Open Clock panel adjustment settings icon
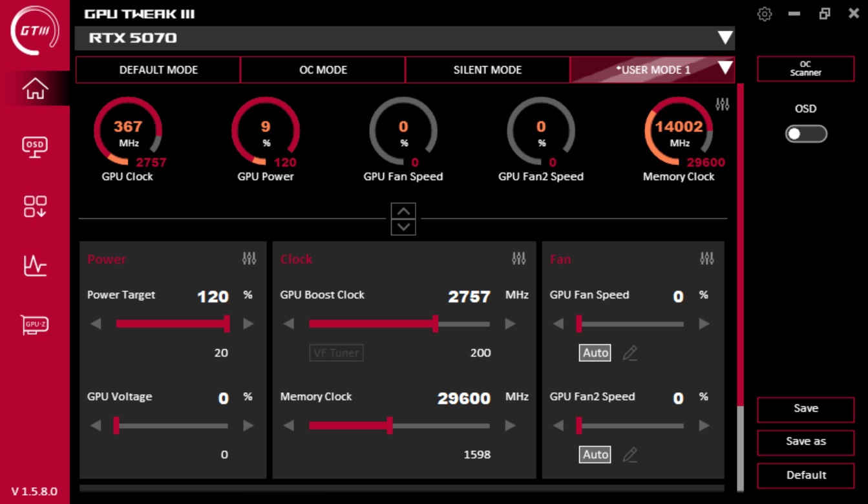The width and height of the screenshot is (868, 504). pyautogui.click(x=518, y=258)
